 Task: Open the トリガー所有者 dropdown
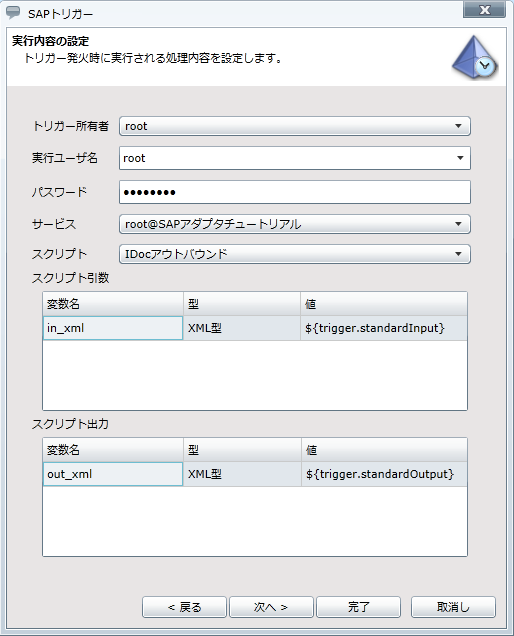click(x=295, y=126)
